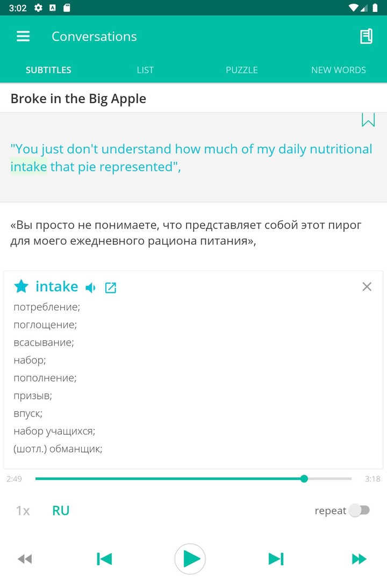Toggle playback speed from 1x
This screenshot has height=588, width=387.
pyautogui.click(x=22, y=510)
